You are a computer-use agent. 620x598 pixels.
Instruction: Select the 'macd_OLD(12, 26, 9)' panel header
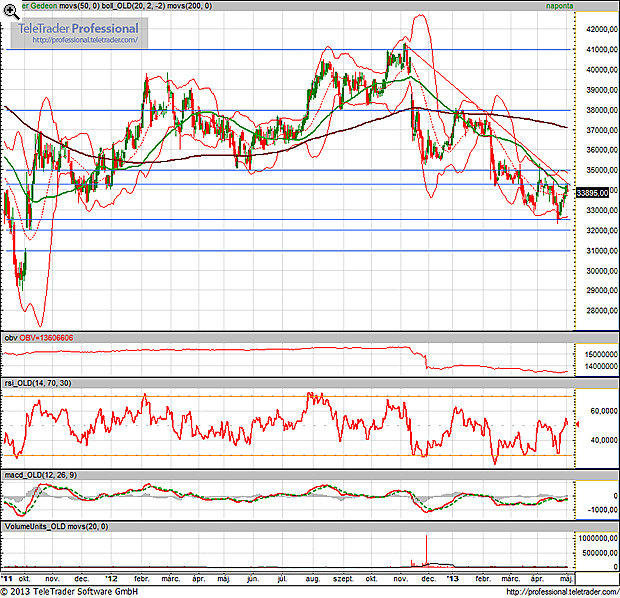coord(41,475)
